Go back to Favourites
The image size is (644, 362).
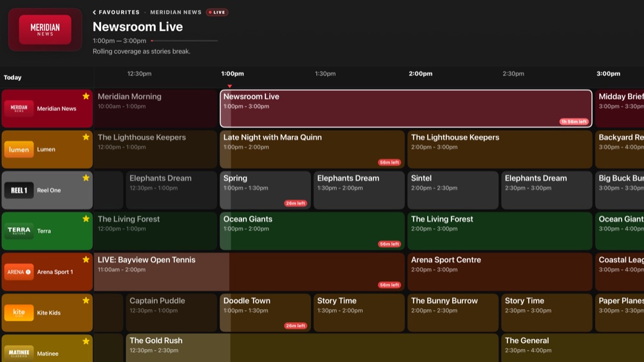pos(116,12)
